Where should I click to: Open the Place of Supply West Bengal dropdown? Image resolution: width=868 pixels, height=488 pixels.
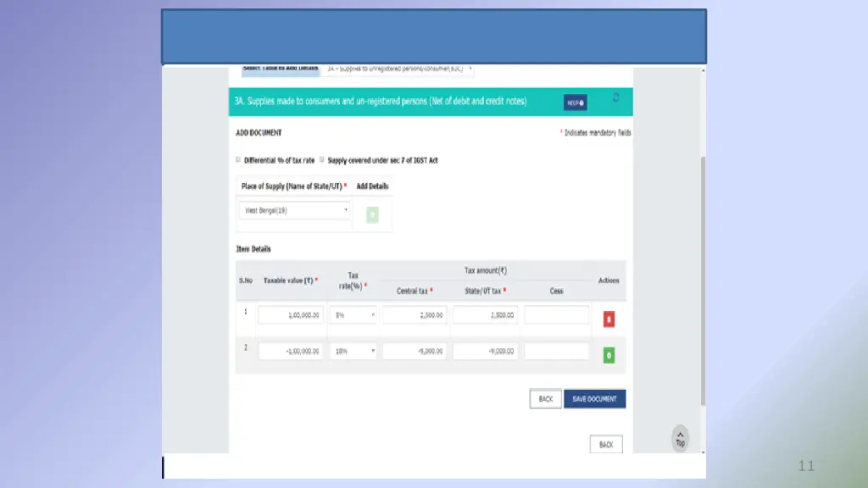(x=294, y=210)
